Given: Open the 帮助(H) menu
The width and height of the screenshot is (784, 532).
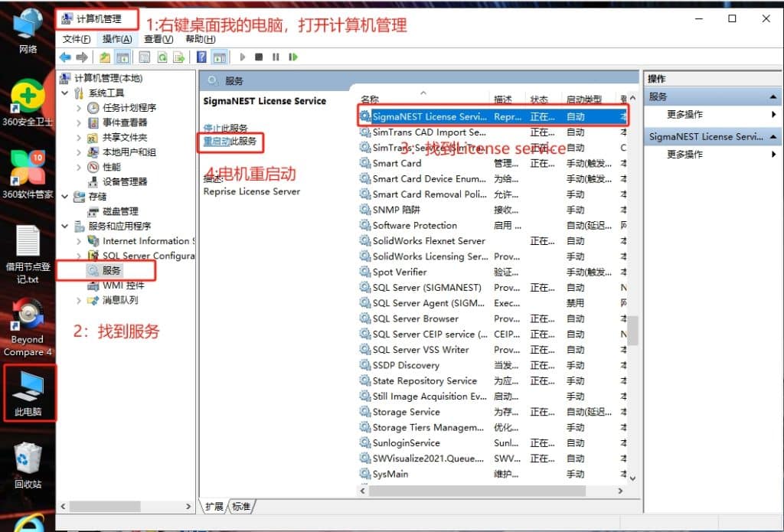Looking at the screenshot, I should coord(201,39).
